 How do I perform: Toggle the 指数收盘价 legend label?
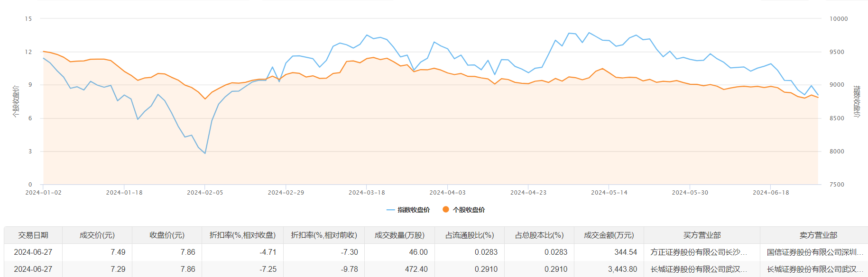tap(414, 210)
